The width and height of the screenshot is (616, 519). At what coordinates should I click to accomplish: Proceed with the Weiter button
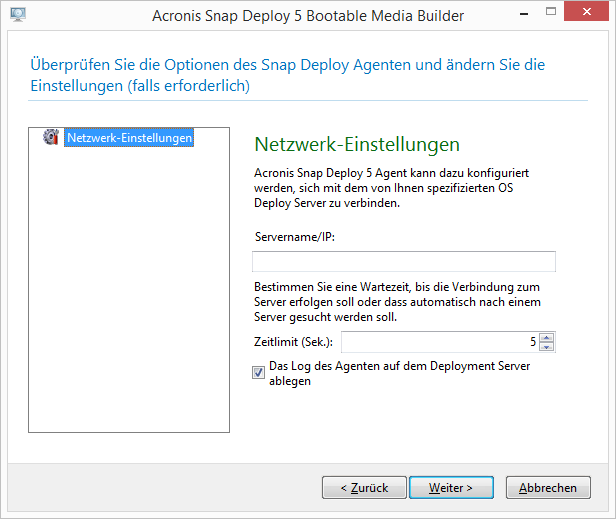tap(451, 488)
